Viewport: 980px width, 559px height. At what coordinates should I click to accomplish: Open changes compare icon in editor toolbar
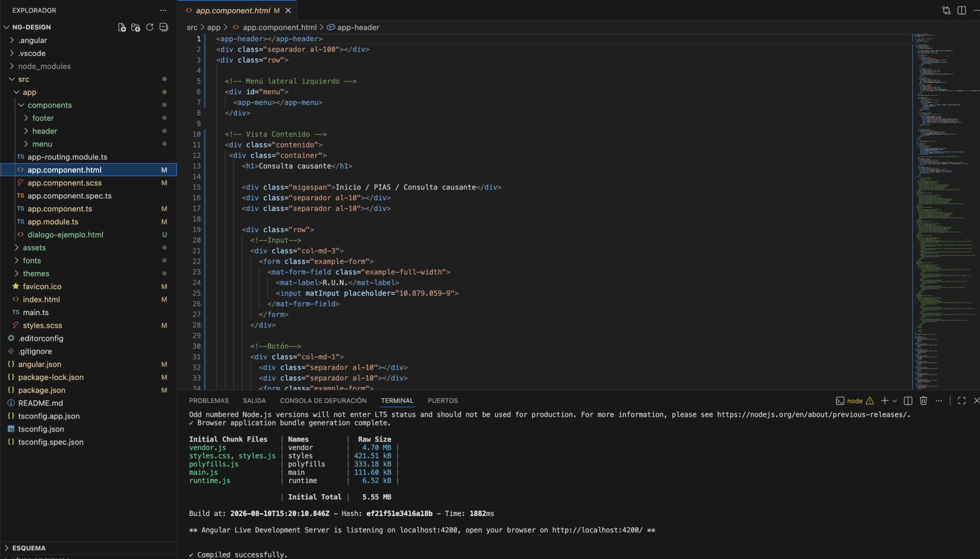click(946, 10)
